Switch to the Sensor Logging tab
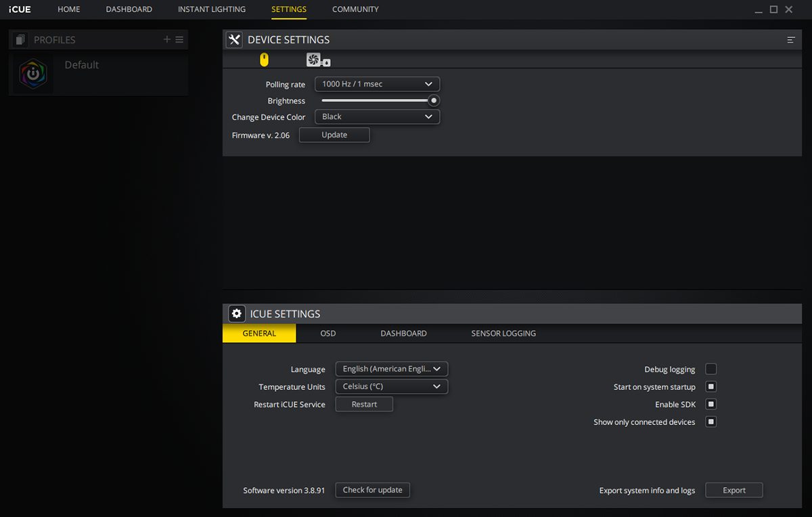812x517 pixels. pyautogui.click(x=503, y=333)
